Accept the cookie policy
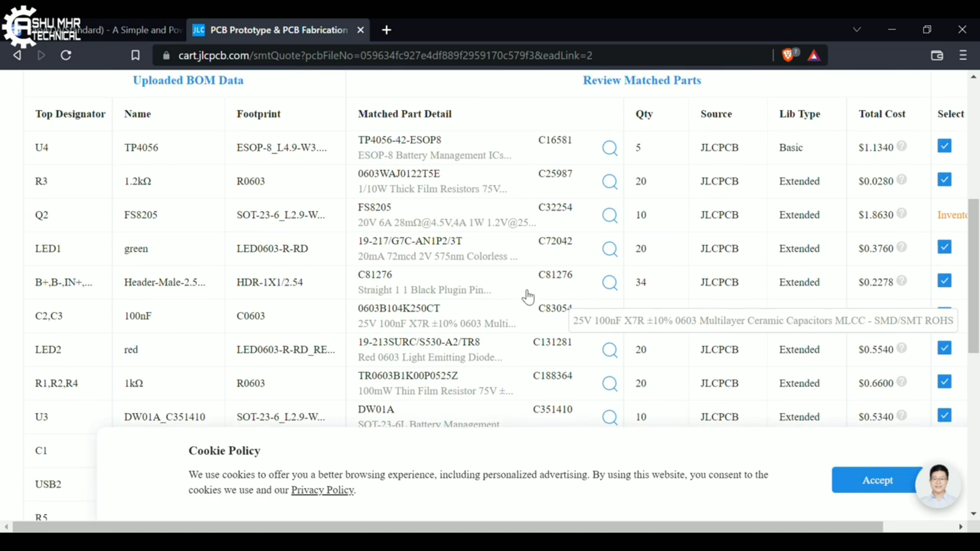 (x=877, y=480)
